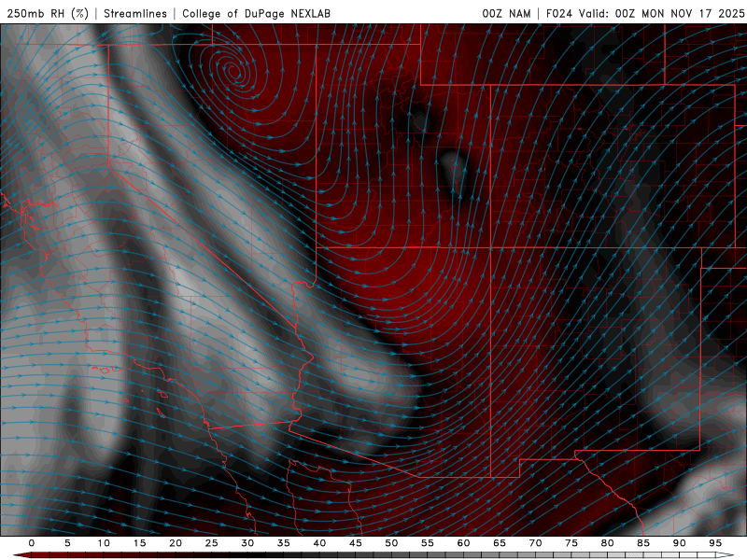Click "College of DuPage NEXLAB" text

[x=256, y=14]
